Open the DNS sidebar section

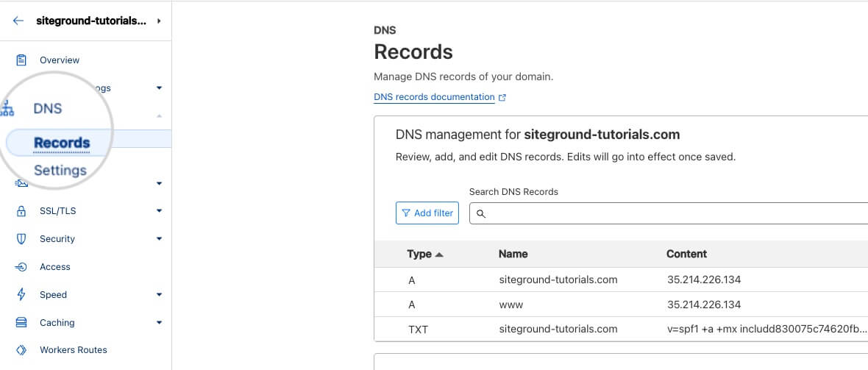tap(48, 109)
